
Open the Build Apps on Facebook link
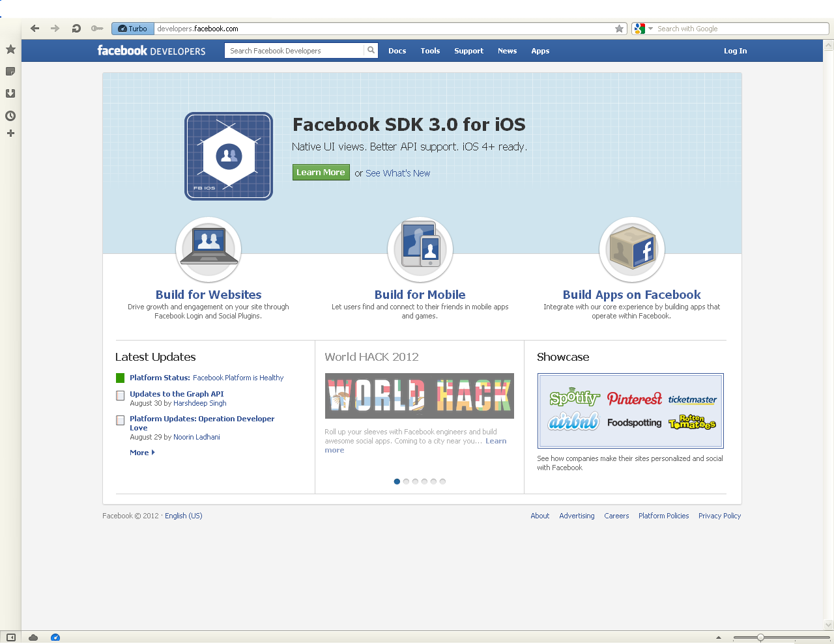click(x=632, y=295)
